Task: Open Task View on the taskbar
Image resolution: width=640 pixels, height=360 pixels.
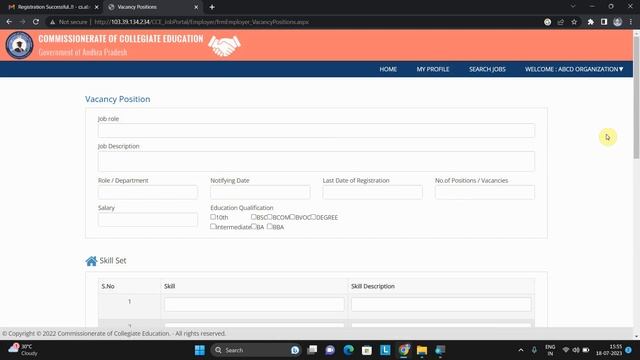Action: click(x=312, y=350)
